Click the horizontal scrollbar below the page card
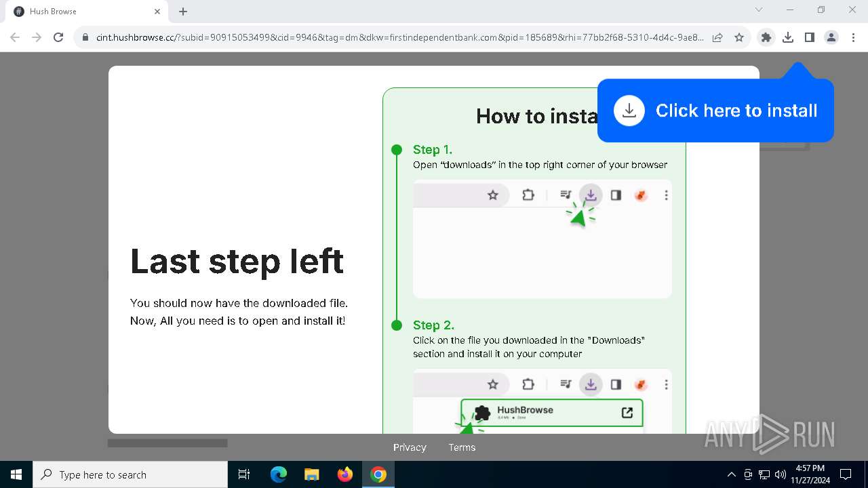 [x=167, y=443]
